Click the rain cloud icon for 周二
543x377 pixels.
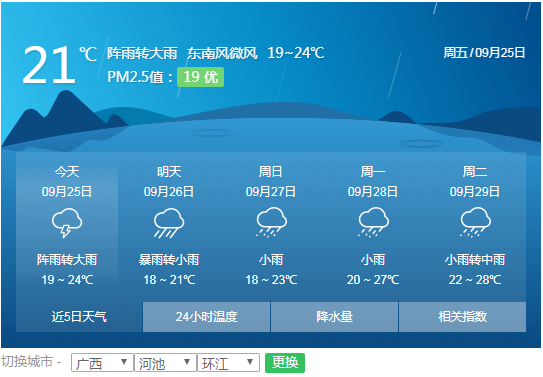pos(475,222)
